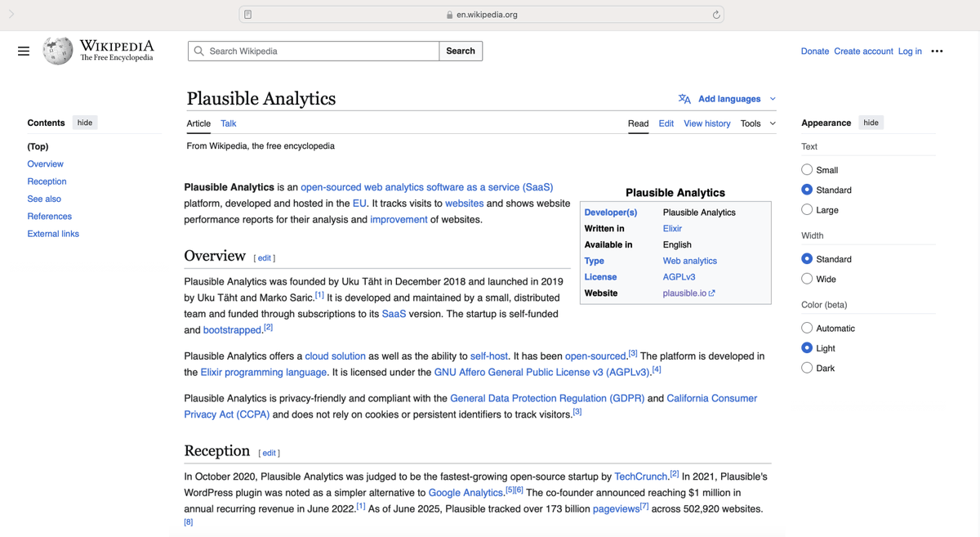Jump to Overview in Contents
Screen dimensions: 980x537
click(x=45, y=163)
